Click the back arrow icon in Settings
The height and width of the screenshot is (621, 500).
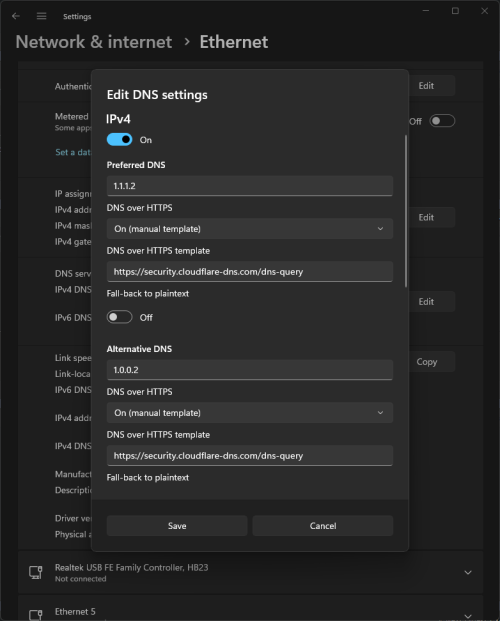tap(16, 16)
